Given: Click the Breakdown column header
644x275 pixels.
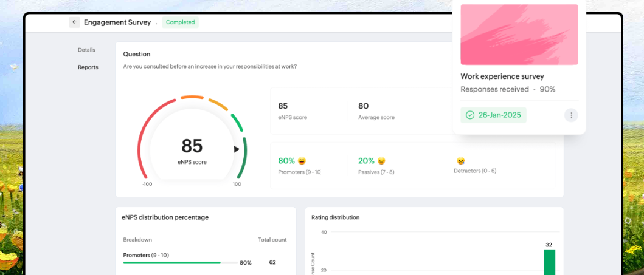Looking at the screenshot, I should 137,240.
